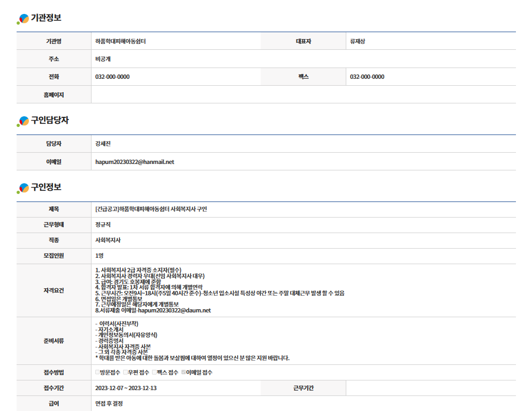Click the contact person name 강세진
Screen dimensions: 532x411
103,144
